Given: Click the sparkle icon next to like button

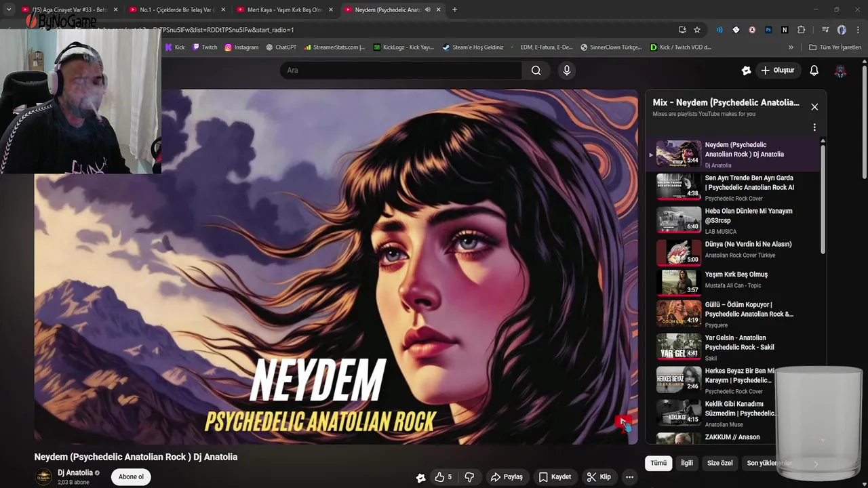Looking at the screenshot, I should pos(421,478).
